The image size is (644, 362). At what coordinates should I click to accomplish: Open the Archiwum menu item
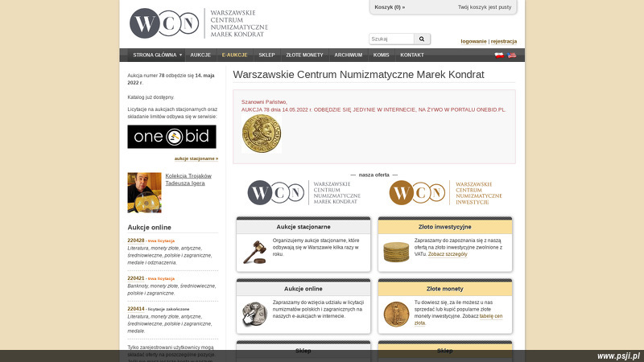tap(349, 55)
